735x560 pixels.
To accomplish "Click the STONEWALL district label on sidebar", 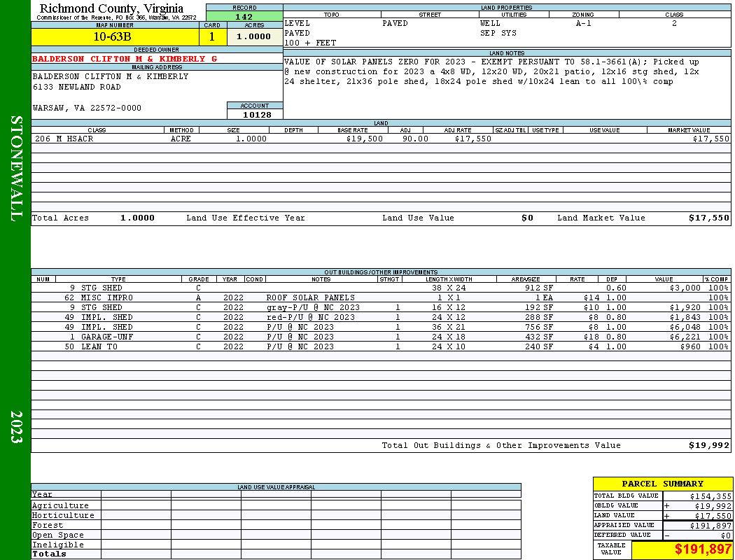I will tap(16, 169).
